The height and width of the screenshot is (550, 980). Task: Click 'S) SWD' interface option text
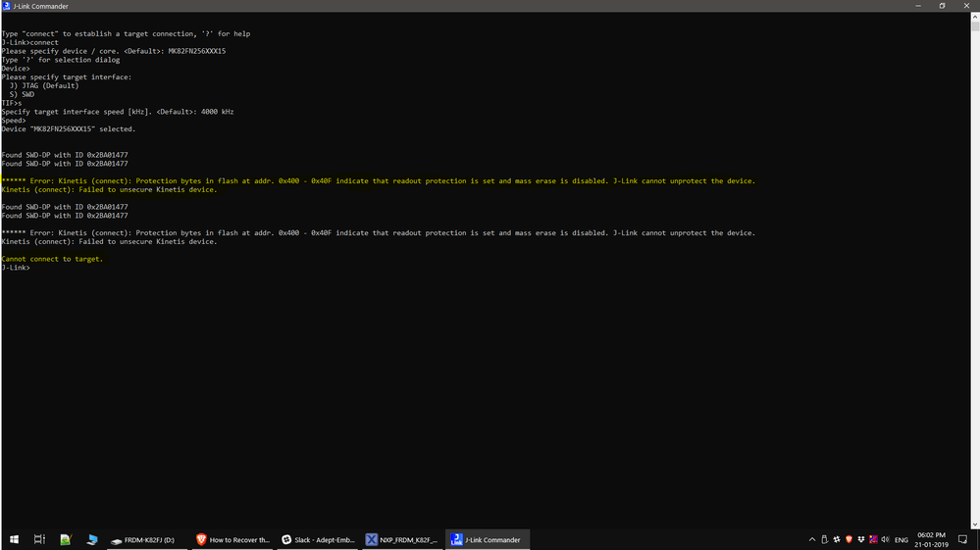pos(22,94)
